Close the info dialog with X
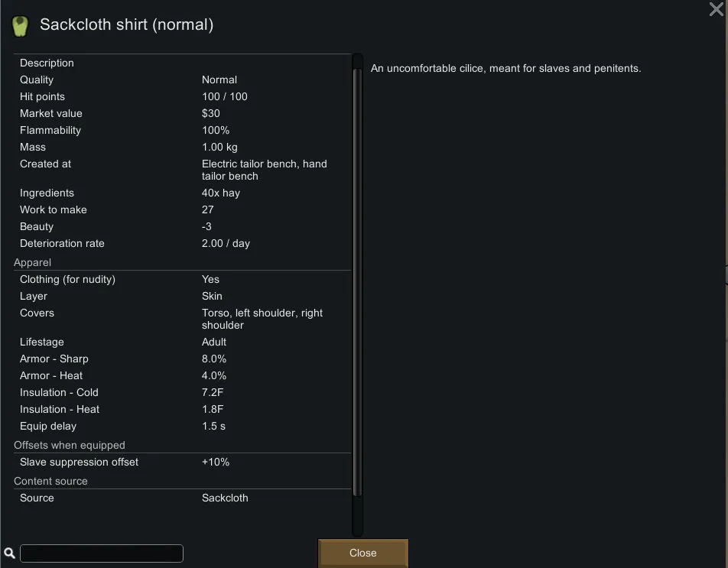 tap(717, 10)
